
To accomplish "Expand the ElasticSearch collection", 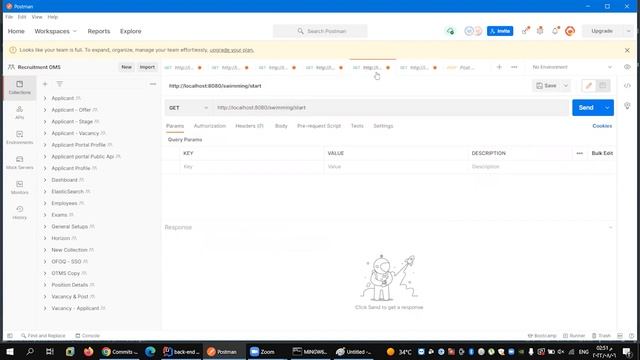I will (45, 191).
